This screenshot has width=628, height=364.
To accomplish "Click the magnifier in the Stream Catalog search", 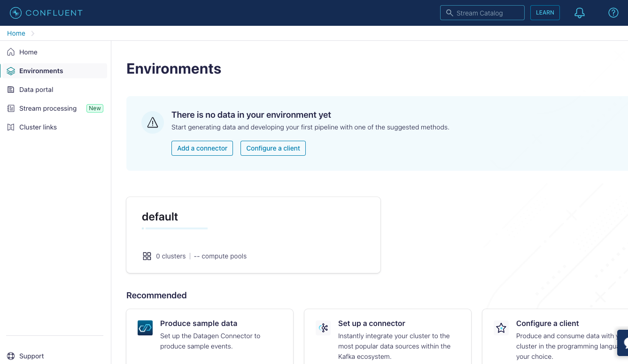I will (x=449, y=13).
